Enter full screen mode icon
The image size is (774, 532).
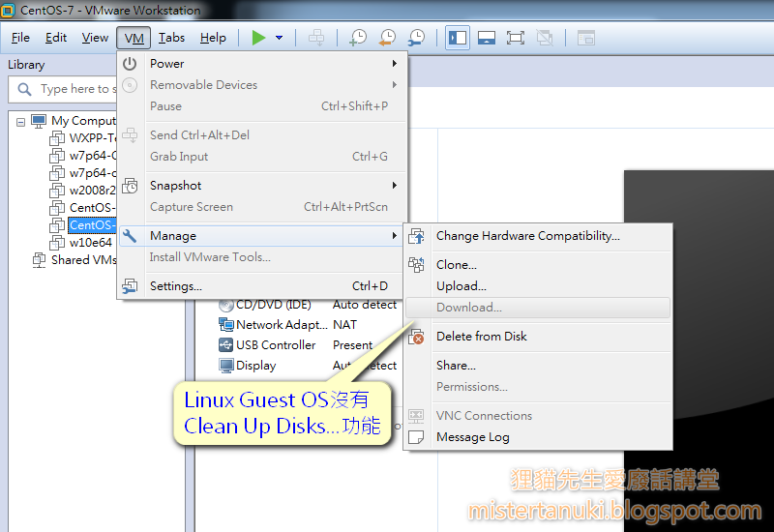tap(516, 38)
